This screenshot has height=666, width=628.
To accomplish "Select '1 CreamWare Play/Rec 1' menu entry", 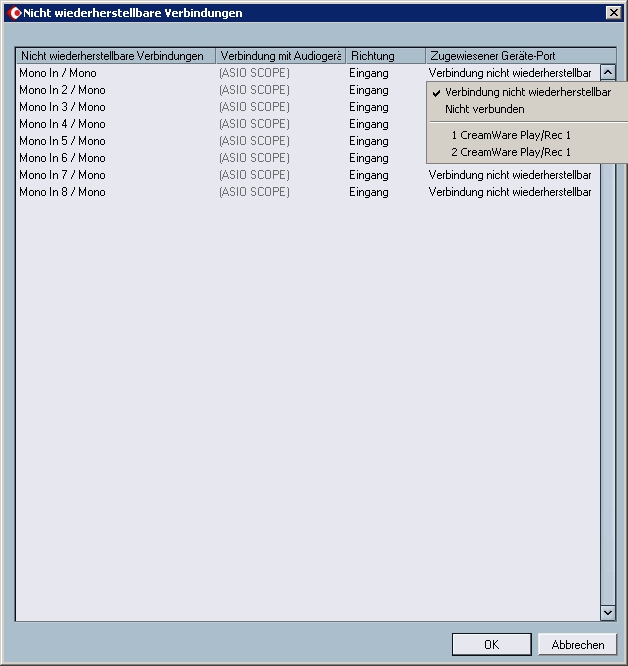I will [511, 135].
